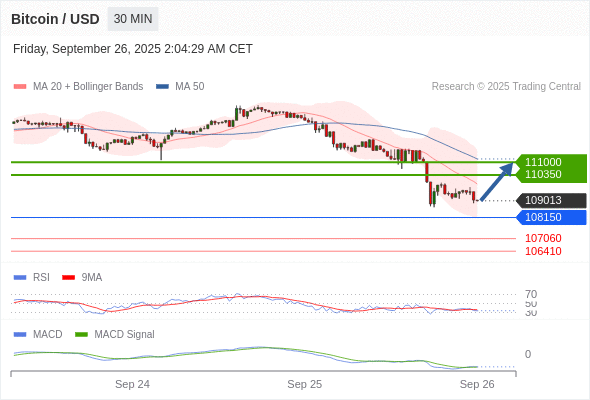This screenshot has height=400, width=590.
Task: Click the RSI 70 level label
Action: tap(531, 294)
